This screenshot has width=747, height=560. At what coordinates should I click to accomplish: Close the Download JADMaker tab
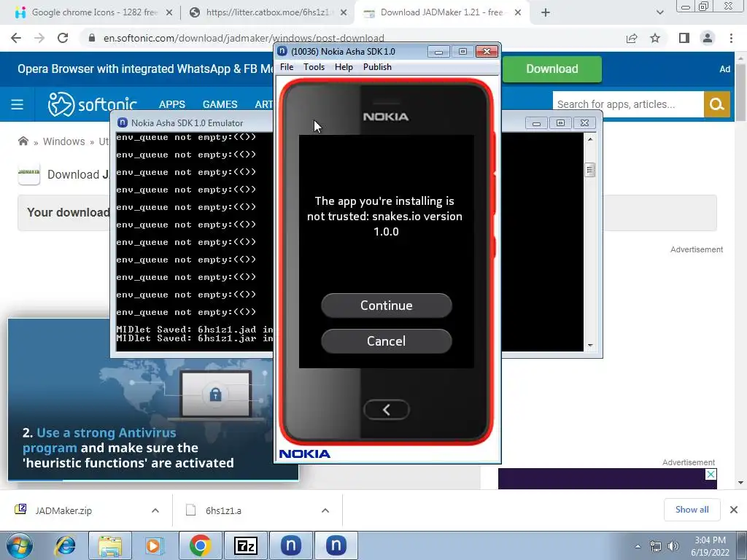point(518,13)
